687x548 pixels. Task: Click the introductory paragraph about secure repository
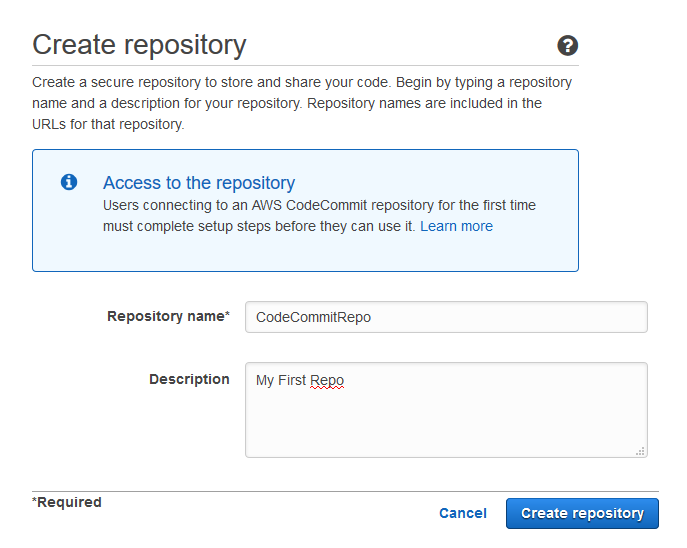[x=302, y=103]
